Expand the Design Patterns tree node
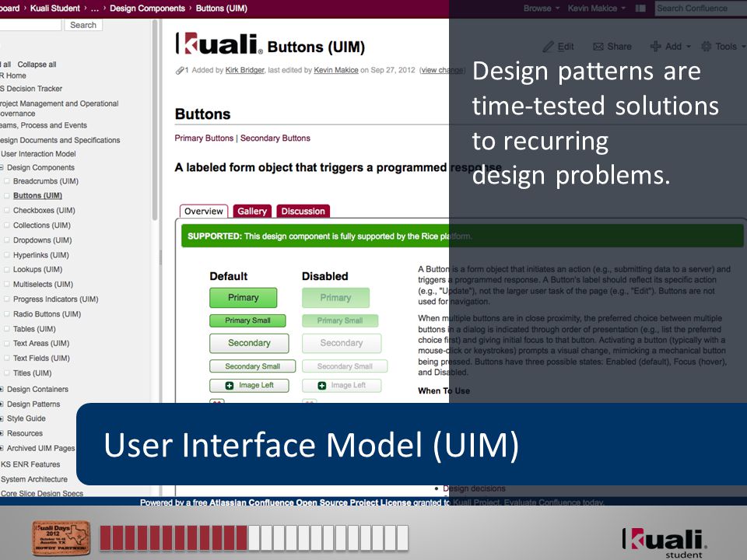The width and height of the screenshot is (747, 560). click(2, 404)
